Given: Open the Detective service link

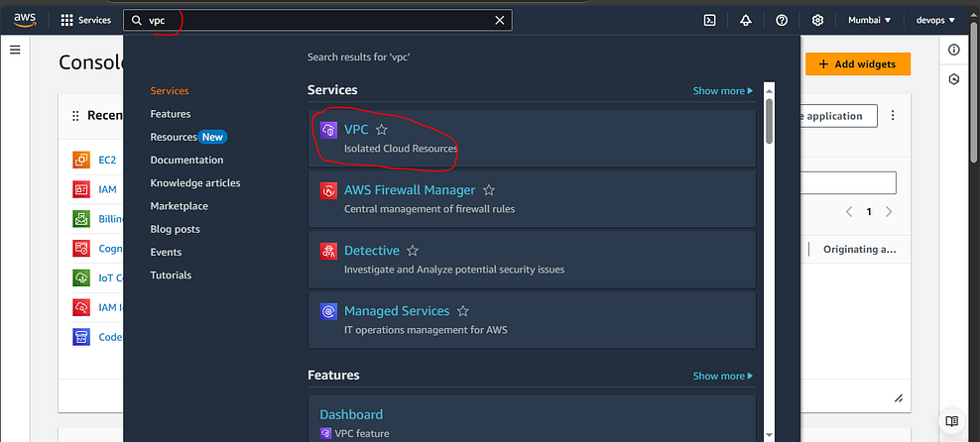Looking at the screenshot, I should click(x=372, y=251).
